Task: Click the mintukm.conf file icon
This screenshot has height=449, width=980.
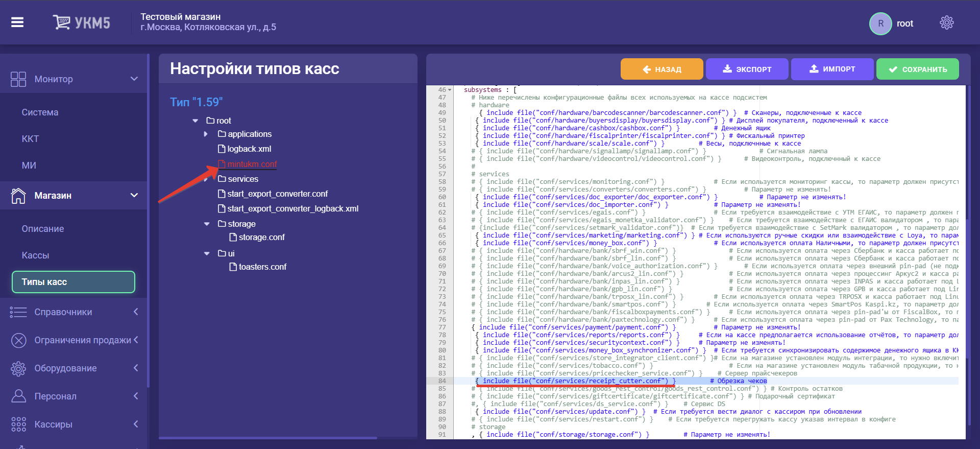Action: click(222, 164)
